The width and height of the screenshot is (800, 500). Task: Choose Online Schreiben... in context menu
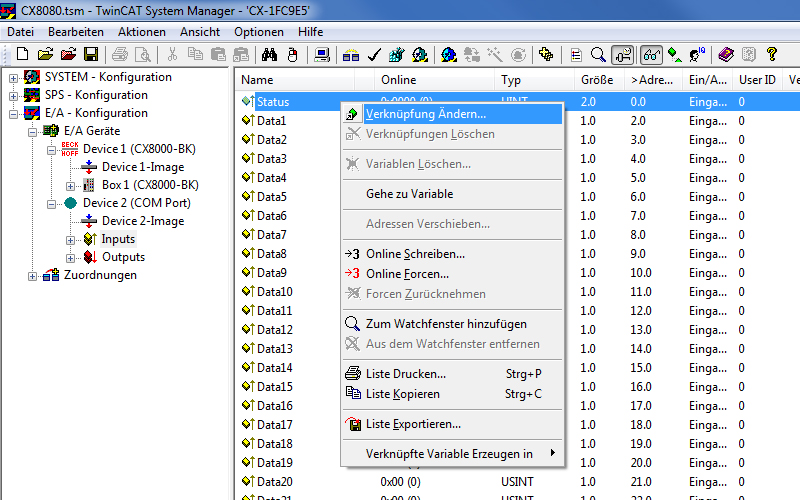click(x=453, y=254)
